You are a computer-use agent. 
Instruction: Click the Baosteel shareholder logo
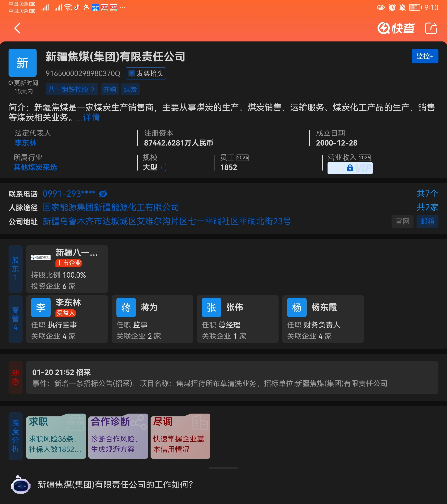[41, 257]
